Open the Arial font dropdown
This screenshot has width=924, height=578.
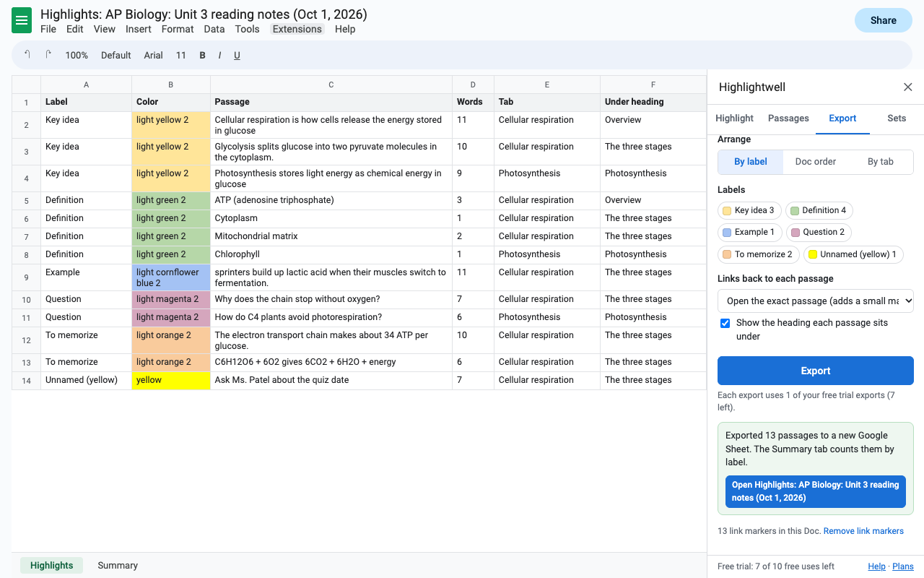click(153, 56)
